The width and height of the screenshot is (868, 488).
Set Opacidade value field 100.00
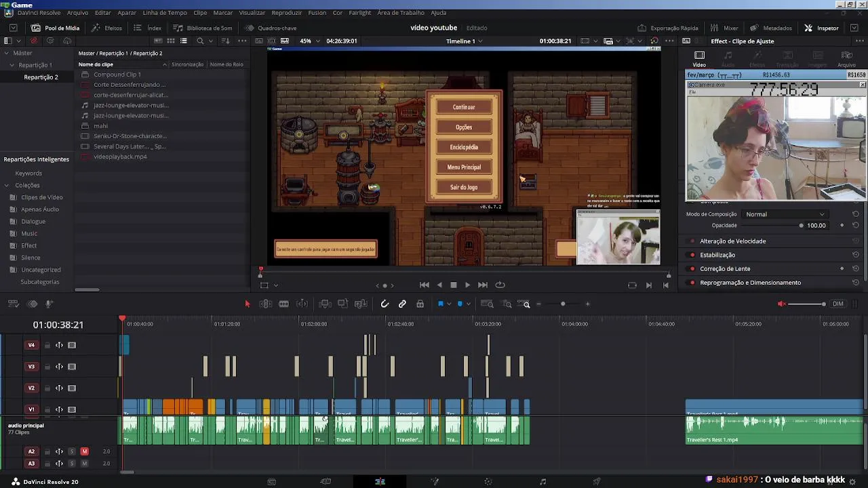click(x=816, y=226)
